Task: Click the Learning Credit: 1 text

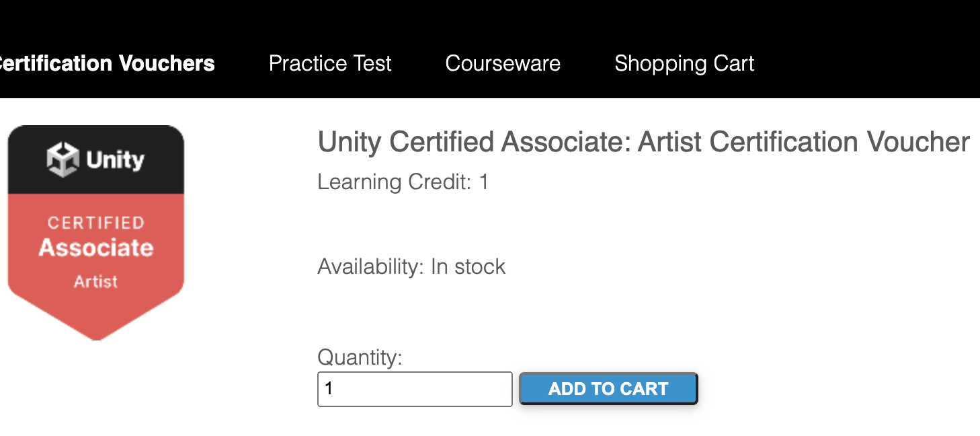Action: (x=403, y=182)
